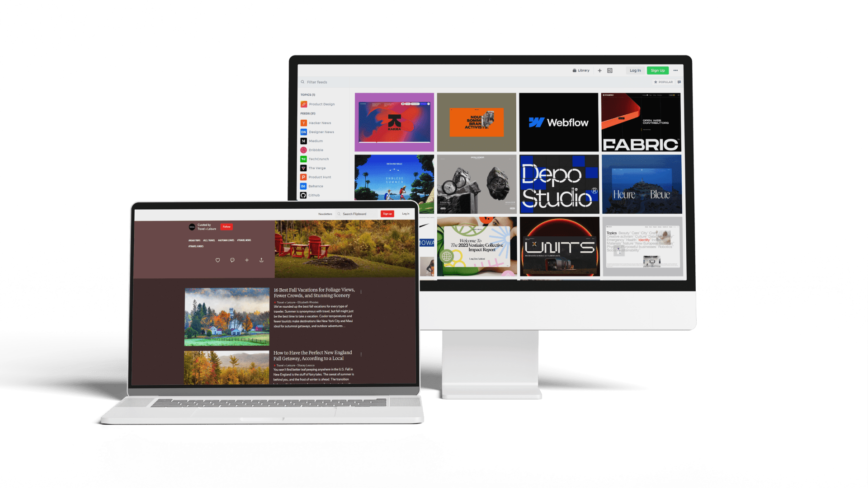Click Follow button on Travel+Leisure feed
Image resolution: width=868 pixels, height=488 pixels.
click(x=226, y=227)
